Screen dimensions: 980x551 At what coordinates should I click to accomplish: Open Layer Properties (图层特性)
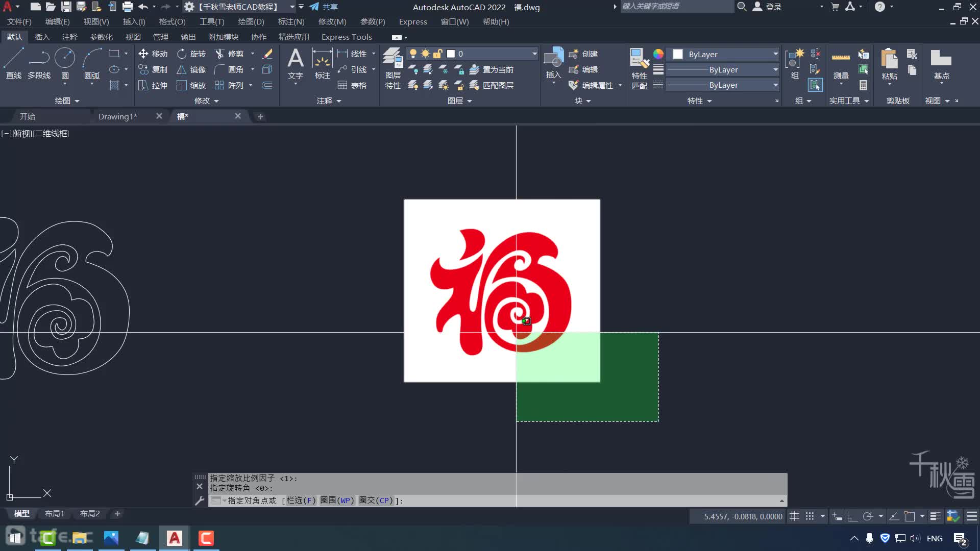[x=393, y=68]
